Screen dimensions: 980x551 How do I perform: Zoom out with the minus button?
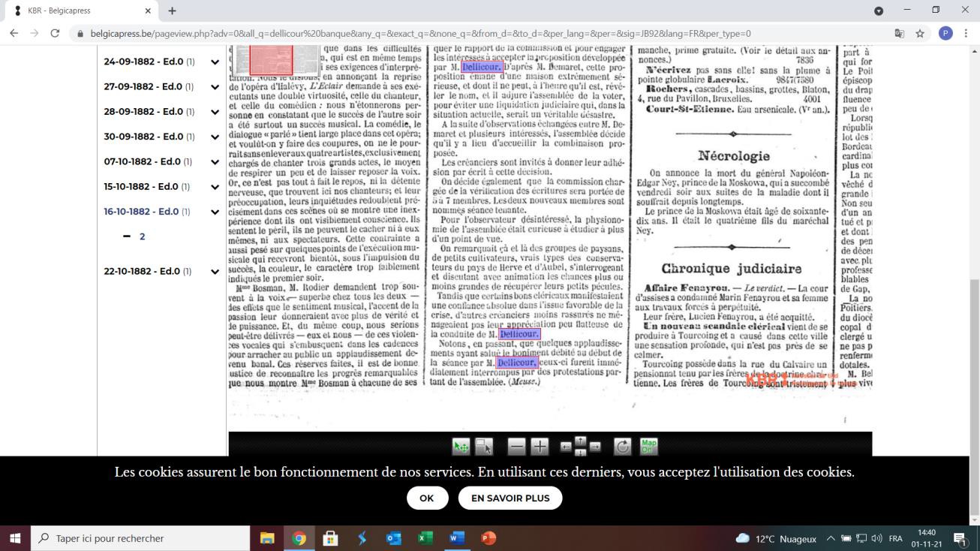(516, 447)
